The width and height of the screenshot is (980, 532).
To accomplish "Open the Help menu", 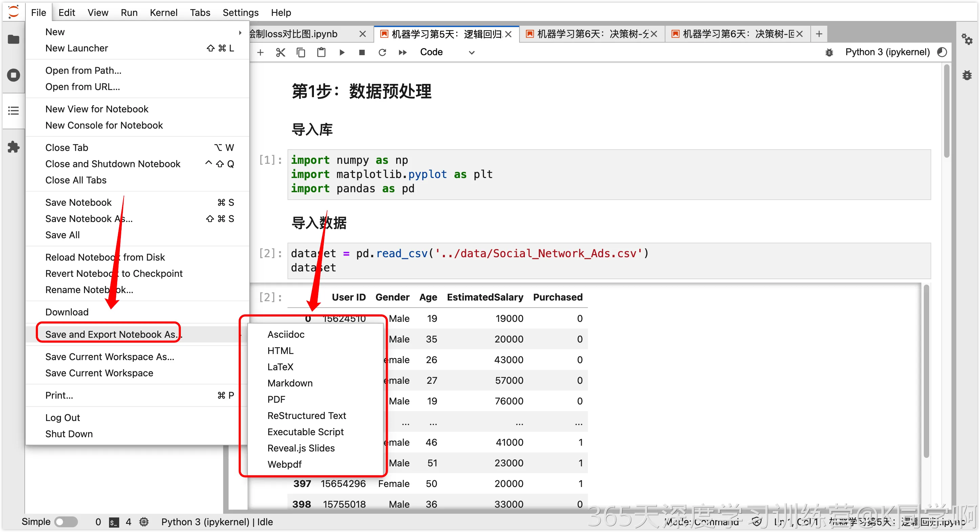I will pyautogui.click(x=281, y=13).
